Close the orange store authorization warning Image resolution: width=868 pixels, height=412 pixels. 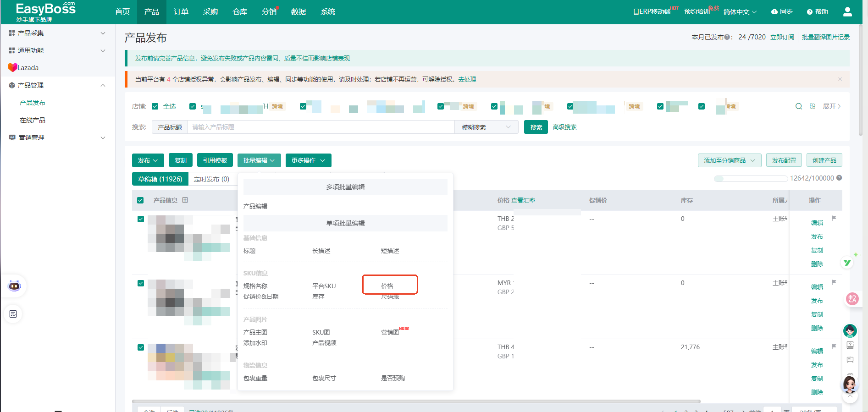click(840, 79)
